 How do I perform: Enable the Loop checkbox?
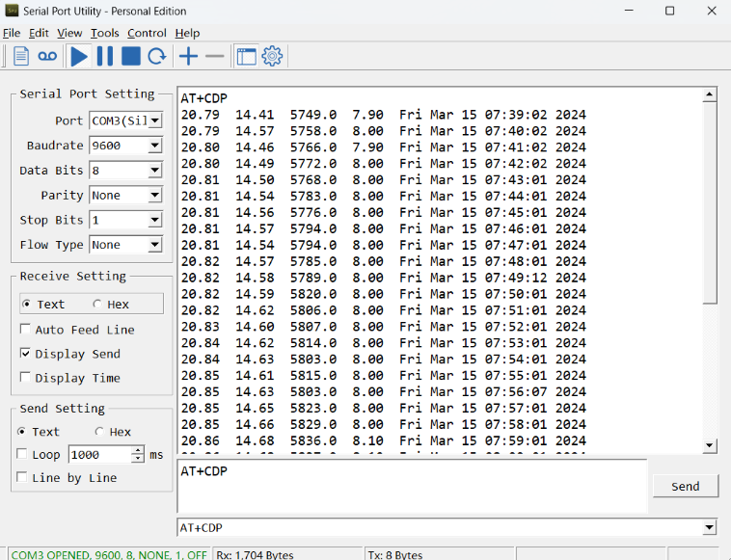pyautogui.click(x=22, y=454)
